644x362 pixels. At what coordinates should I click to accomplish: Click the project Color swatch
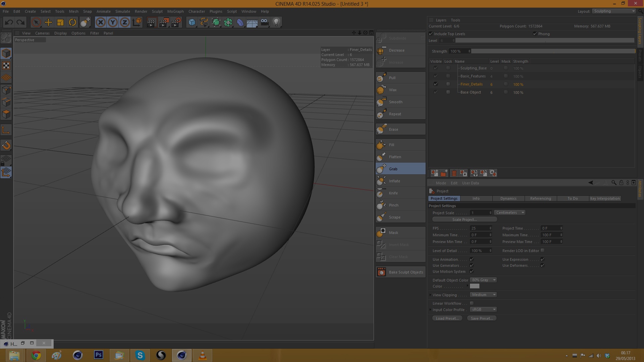tap(474, 286)
